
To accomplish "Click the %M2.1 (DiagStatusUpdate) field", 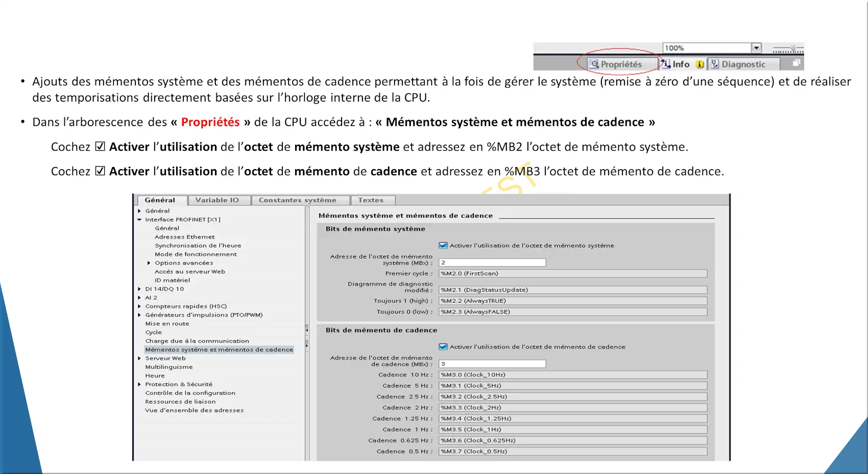I will pyautogui.click(x=573, y=290).
